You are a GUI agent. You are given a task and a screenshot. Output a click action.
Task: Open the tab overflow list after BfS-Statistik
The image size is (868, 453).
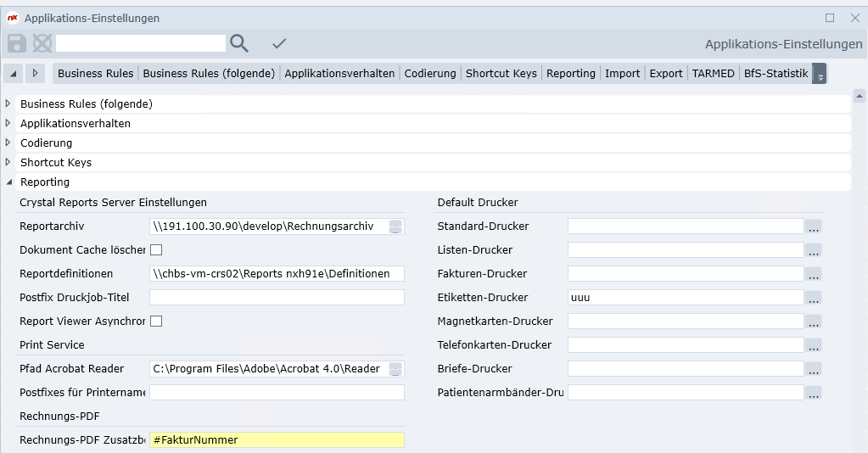click(820, 75)
